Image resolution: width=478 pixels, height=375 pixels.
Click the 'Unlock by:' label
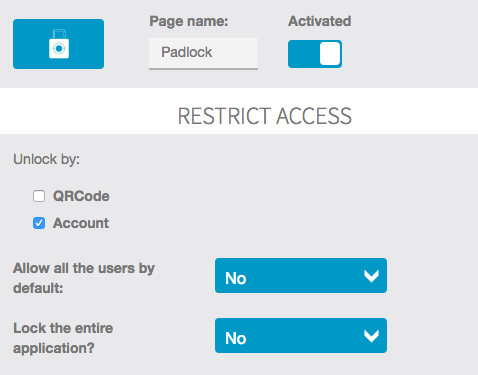coord(46,159)
